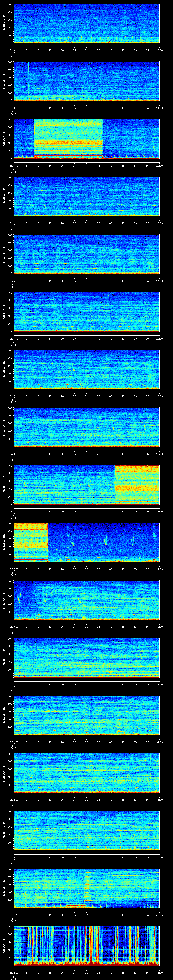Click the 22:00 end label of the 6:21:00 panel
173x980 pixels.
tap(159, 166)
